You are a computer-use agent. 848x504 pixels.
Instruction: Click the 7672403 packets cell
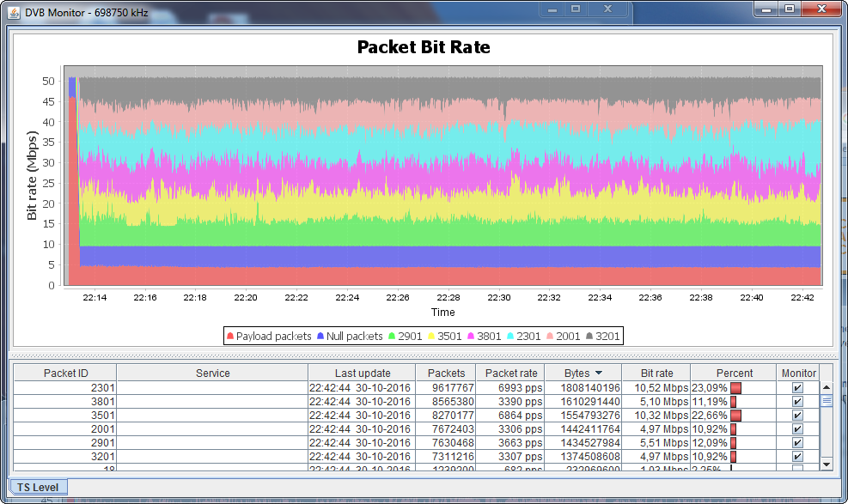click(x=446, y=429)
